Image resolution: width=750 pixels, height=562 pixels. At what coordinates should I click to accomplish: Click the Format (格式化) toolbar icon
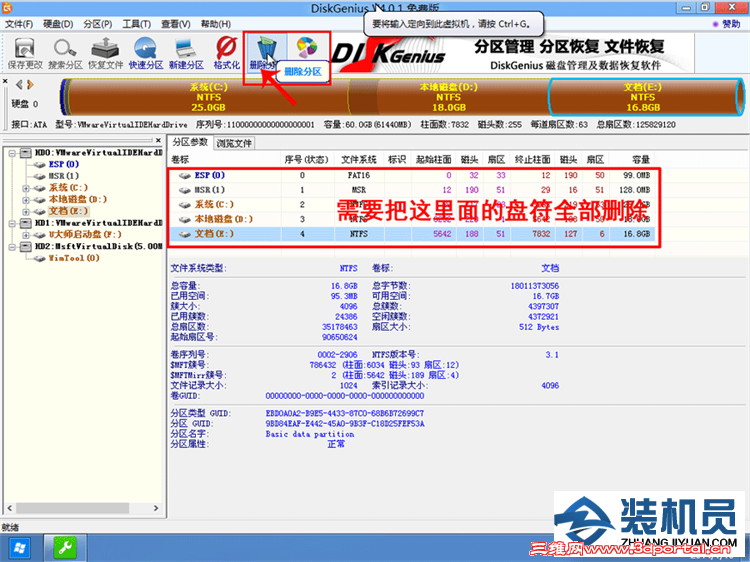(x=226, y=53)
